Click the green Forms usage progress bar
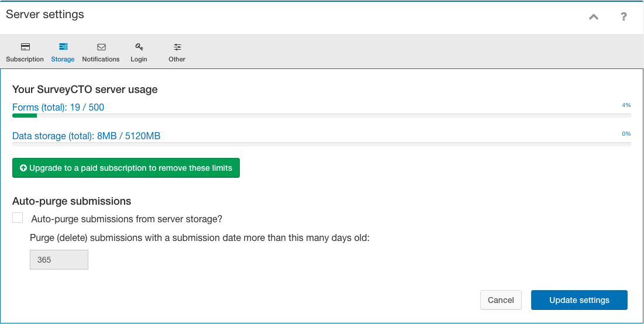 [x=25, y=116]
